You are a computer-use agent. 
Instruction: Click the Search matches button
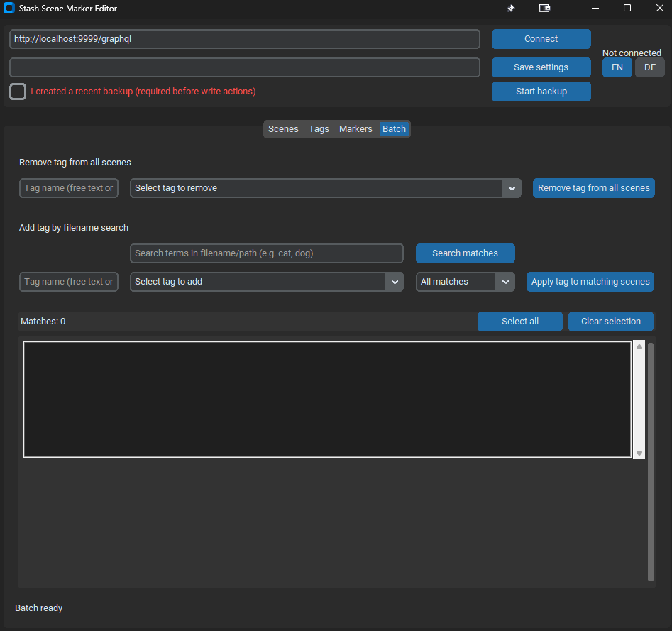pyautogui.click(x=465, y=253)
